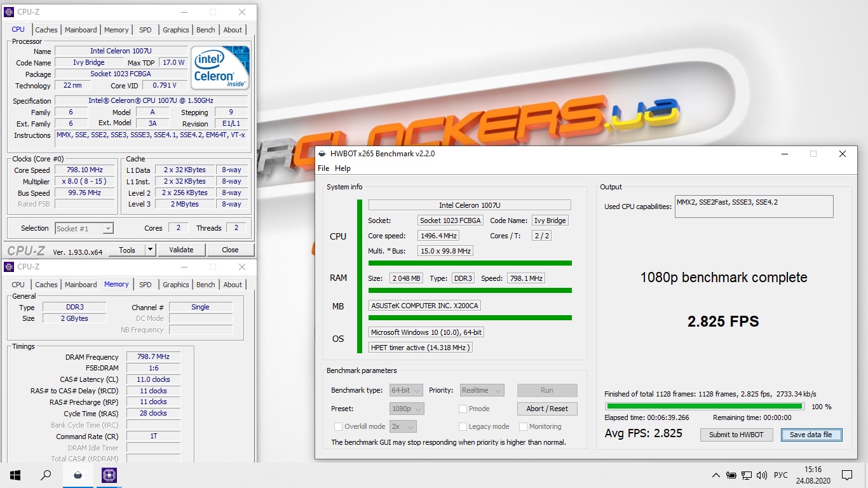Screen dimensions: 868x488
Task: Click the Level 3 2 MBytes cache field
Action: pyautogui.click(x=184, y=205)
